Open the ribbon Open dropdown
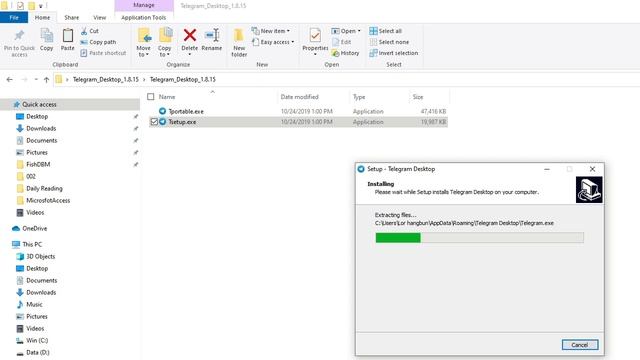640x360 pixels. [x=346, y=31]
